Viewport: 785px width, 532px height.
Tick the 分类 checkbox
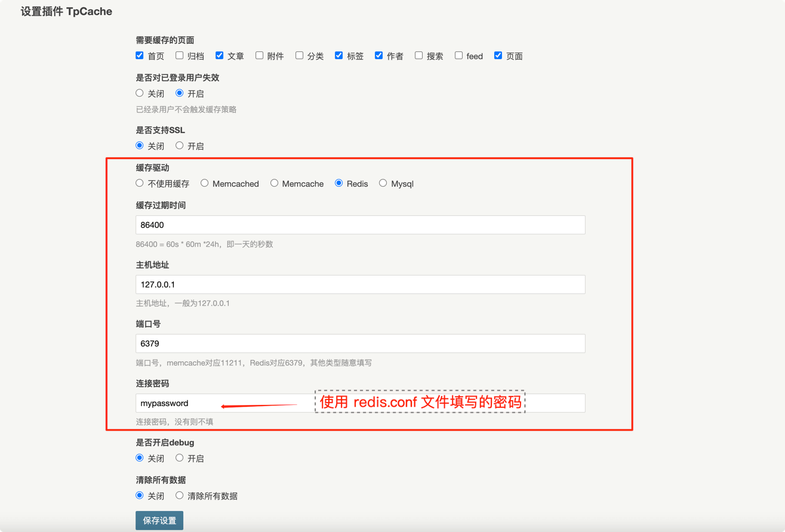(299, 55)
